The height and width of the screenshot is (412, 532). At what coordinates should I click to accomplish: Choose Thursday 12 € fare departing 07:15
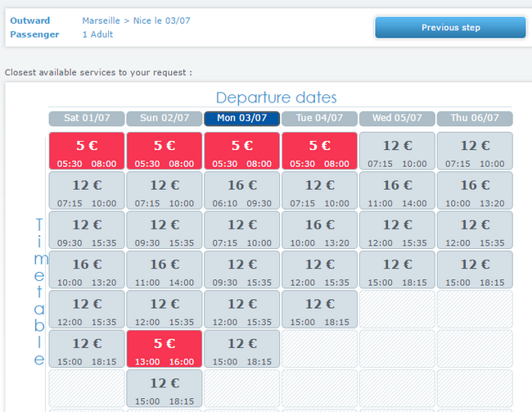(475, 151)
